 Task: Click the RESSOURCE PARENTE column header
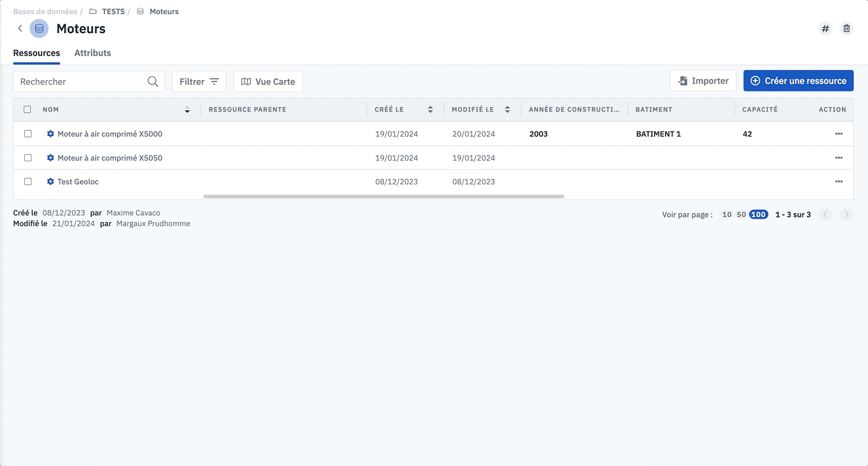point(247,110)
